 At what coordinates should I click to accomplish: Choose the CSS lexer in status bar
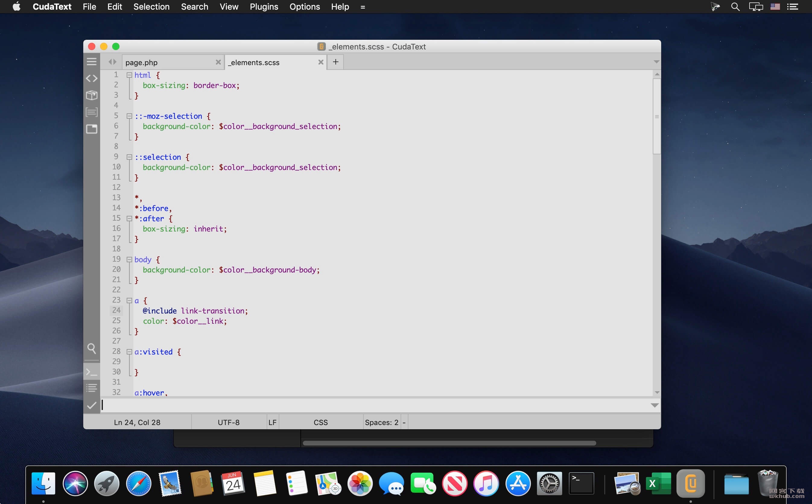point(320,422)
